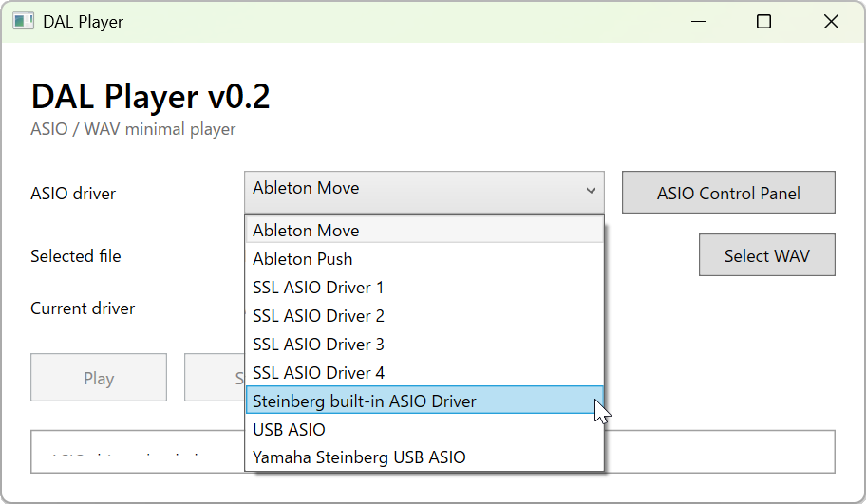Pick SSL ASIO Driver 1

pyautogui.click(x=424, y=287)
